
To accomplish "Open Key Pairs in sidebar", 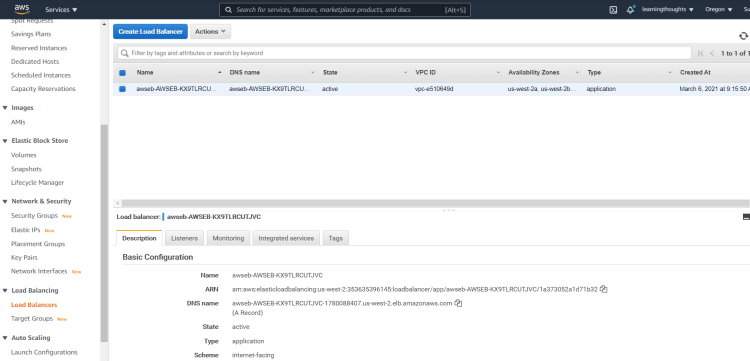I will tap(24, 258).
